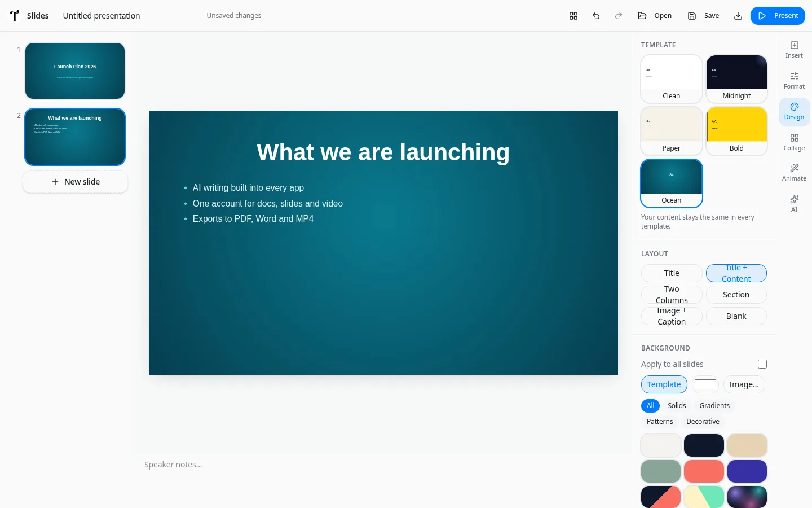Viewport: 812px width, 508px height.
Task: Select Template background option
Action: click(x=664, y=384)
